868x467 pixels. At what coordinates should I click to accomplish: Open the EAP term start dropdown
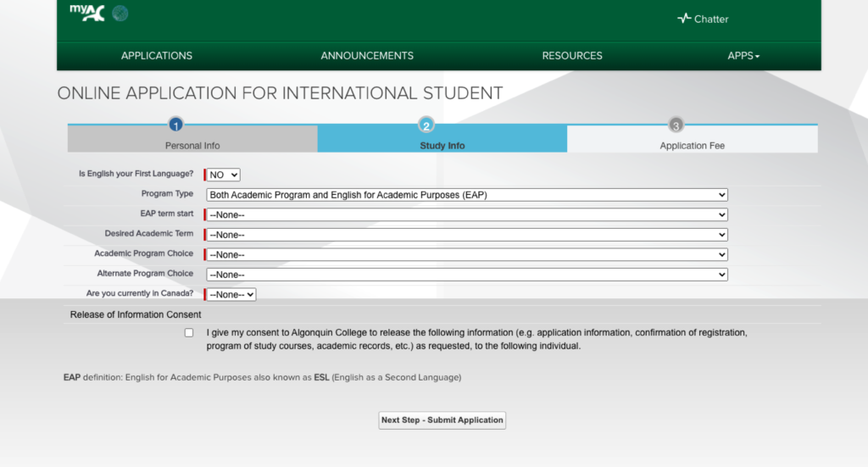(467, 214)
